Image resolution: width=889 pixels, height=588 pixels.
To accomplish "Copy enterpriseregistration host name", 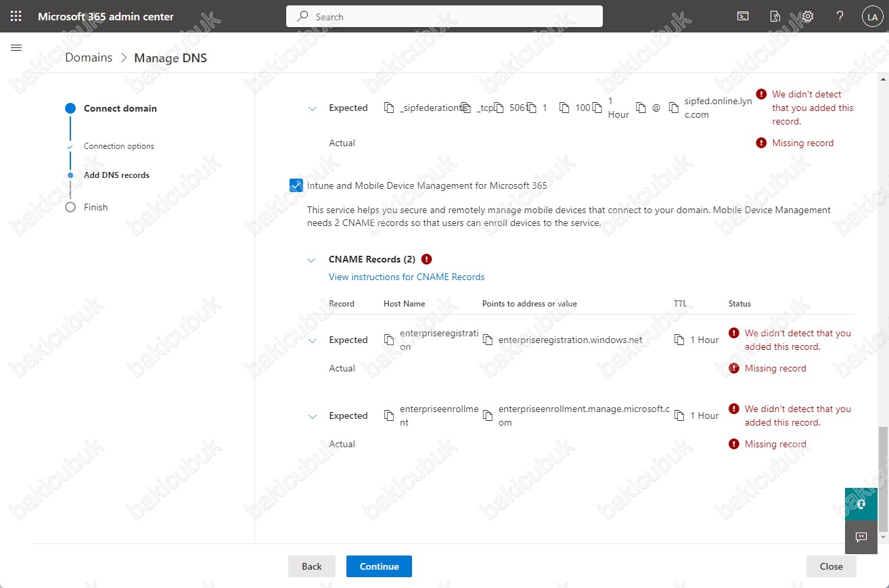I will 388,340.
